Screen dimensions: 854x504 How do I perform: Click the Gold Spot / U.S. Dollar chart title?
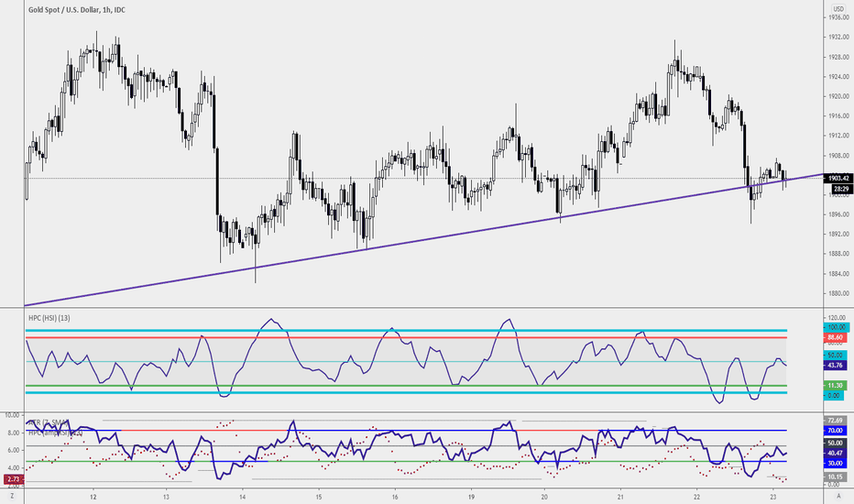pyautogui.click(x=76, y=10)
